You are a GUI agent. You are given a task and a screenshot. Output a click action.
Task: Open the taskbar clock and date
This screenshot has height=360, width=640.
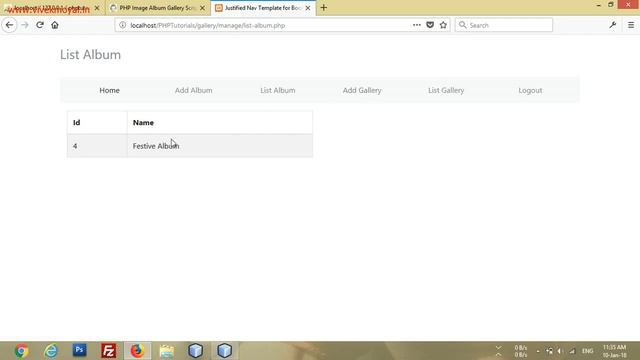(614, 351)
